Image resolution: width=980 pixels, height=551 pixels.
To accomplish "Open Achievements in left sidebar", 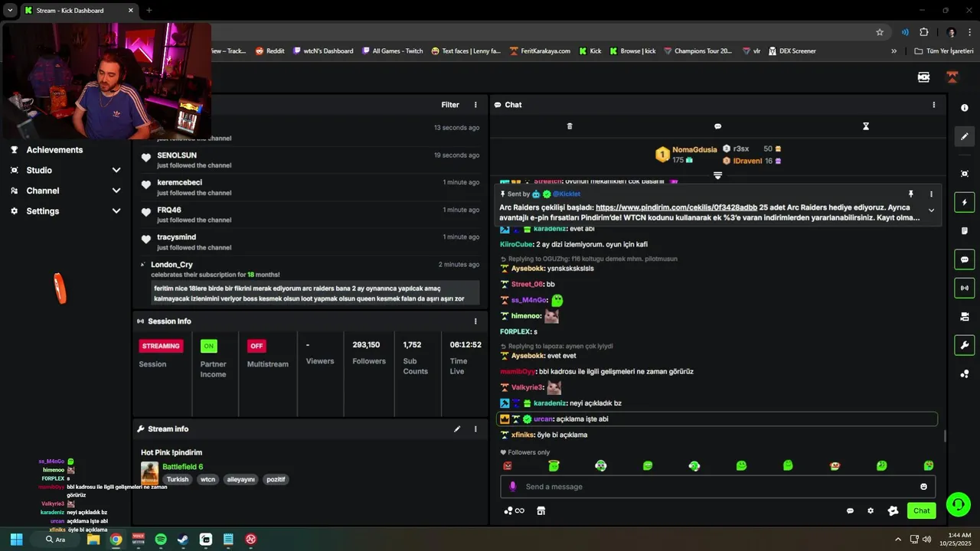I will (x=54, y=150).
